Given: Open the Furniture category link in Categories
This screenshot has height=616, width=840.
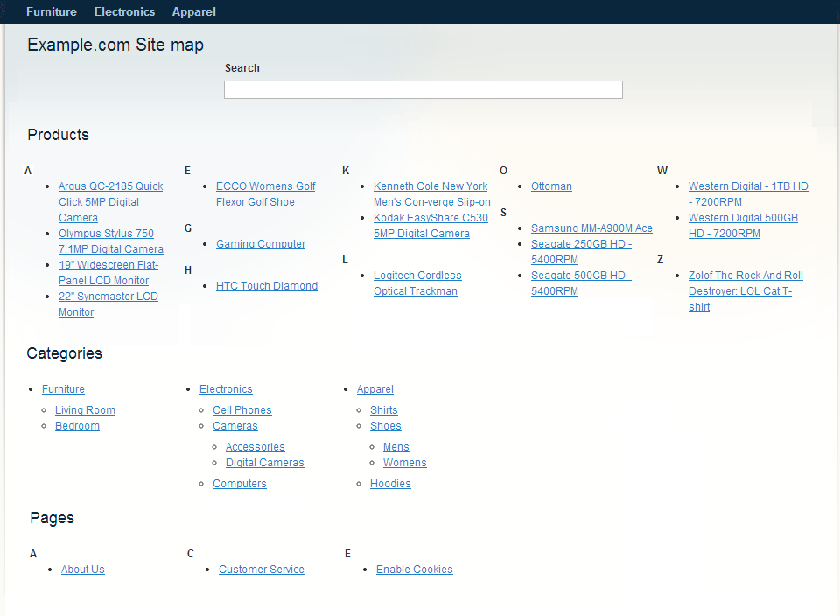Looking at the screenshot, I should [63, 389].
